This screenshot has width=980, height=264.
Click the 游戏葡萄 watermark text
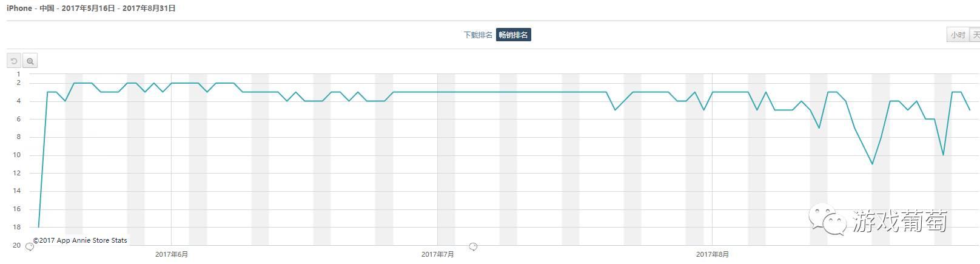[x=899, y=222]
